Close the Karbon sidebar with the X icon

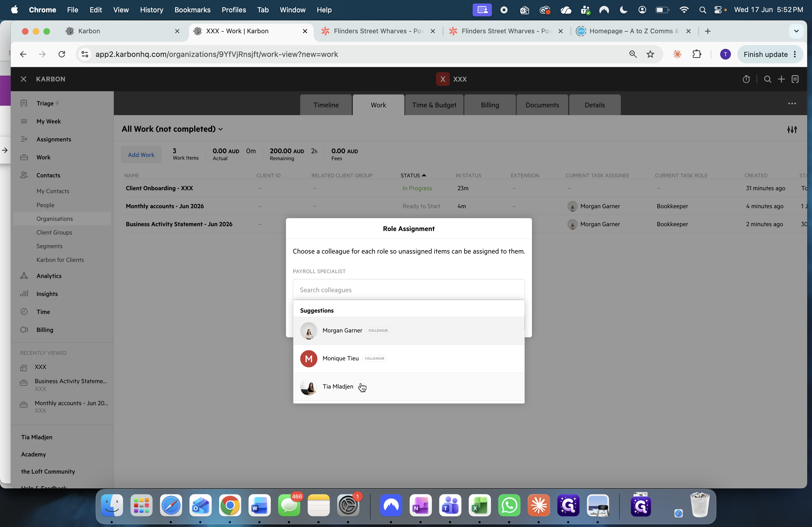24,79
